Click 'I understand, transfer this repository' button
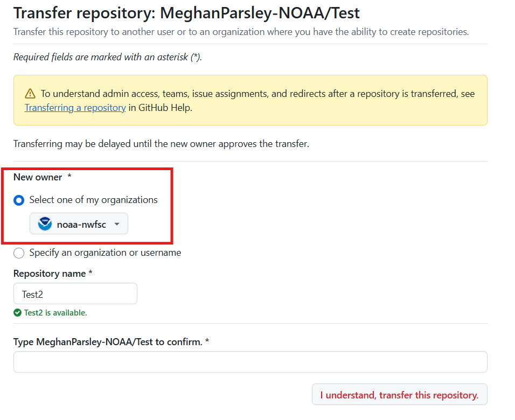Image resolution: width=515 pixels, height=420 pixels. point(399,394)
